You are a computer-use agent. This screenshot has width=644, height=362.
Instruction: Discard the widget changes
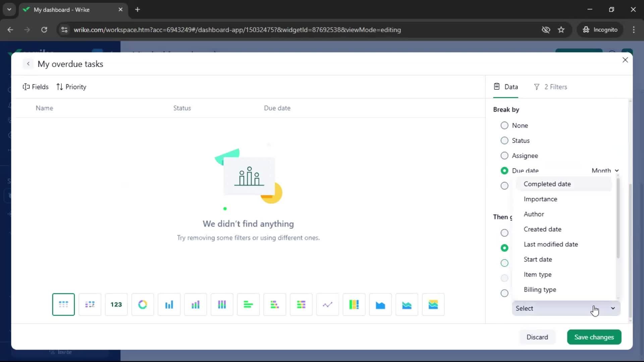tap(537, 337)
